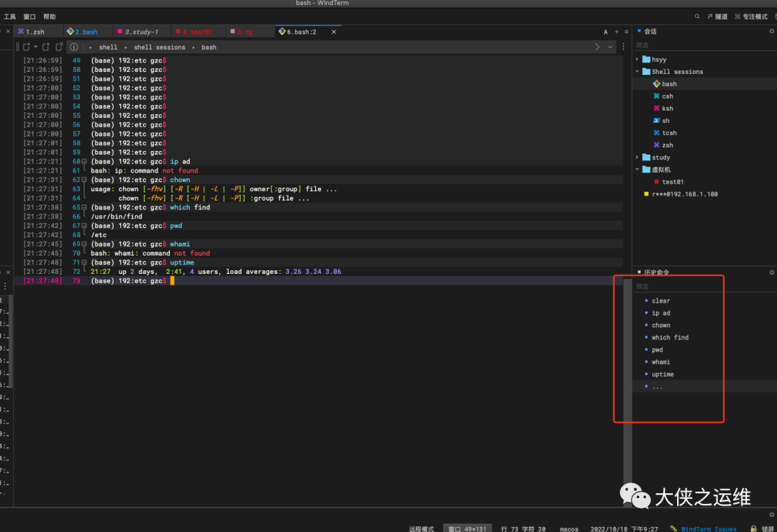Select the whami entry in command history
The height and width of the screenshot is (532, 777).
(704, 362)
